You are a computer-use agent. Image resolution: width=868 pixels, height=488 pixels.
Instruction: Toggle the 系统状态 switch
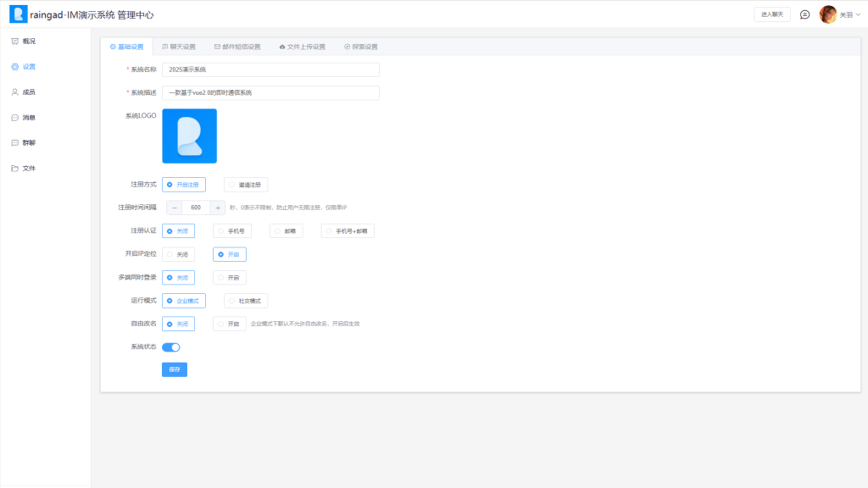171,347
